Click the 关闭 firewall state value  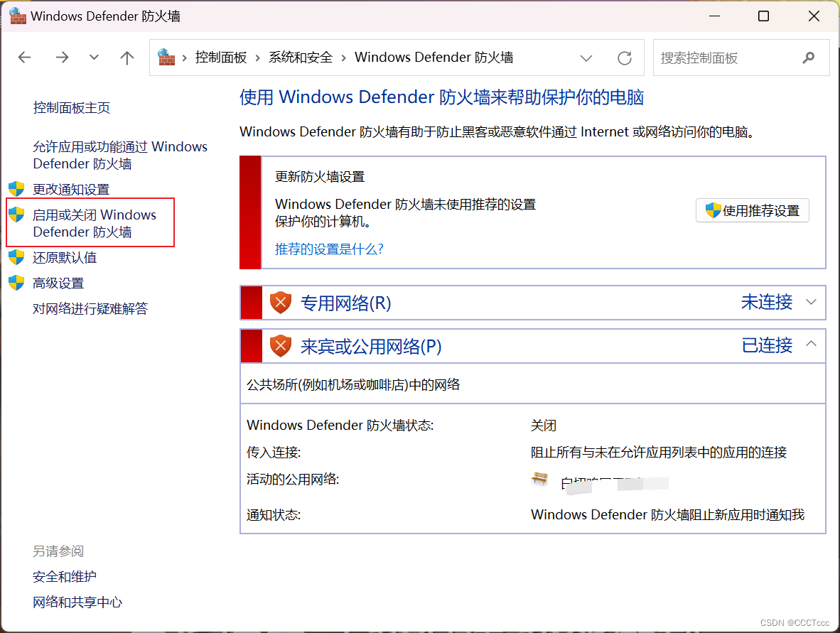tap(543, 426)
